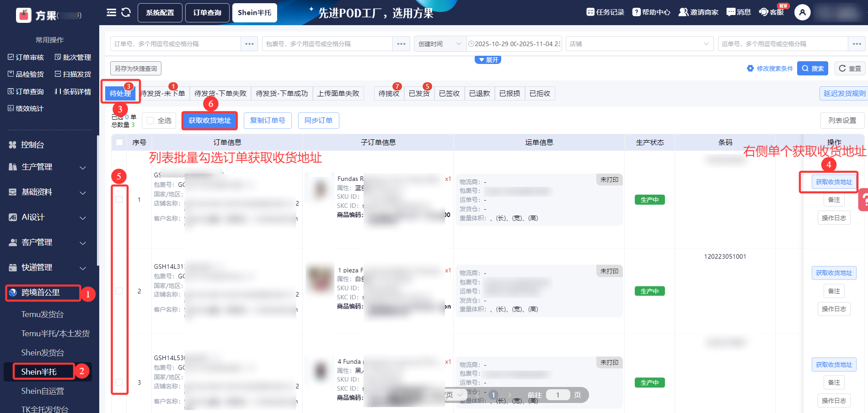Click the 重置 reset button
The image size is (868, 413).
tap(850, 69)
